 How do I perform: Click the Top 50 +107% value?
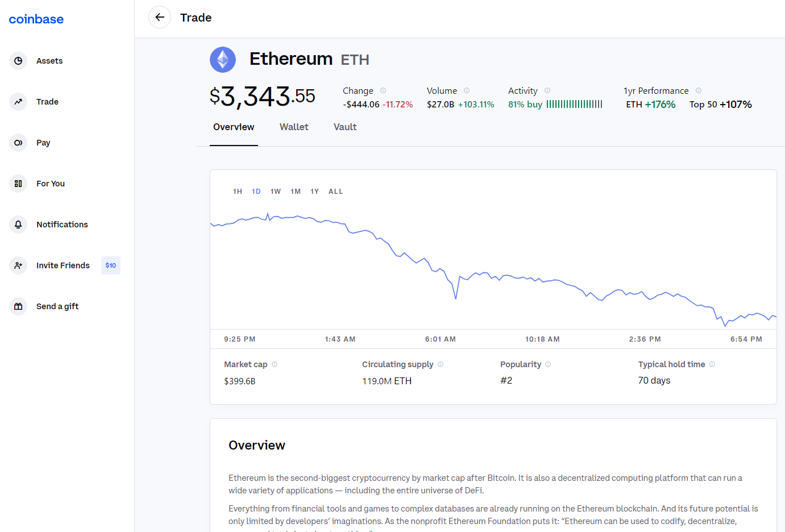(721, 105)
